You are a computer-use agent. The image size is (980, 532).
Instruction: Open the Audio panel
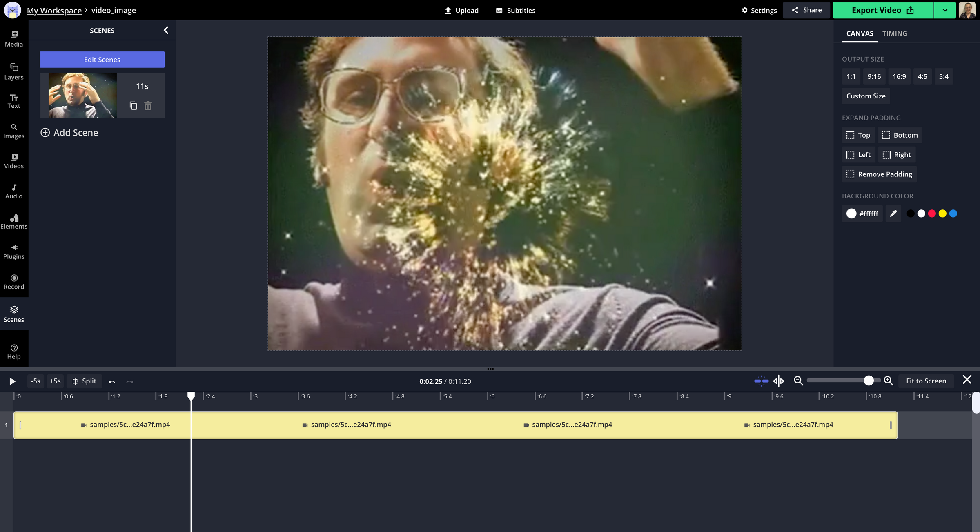14,191
